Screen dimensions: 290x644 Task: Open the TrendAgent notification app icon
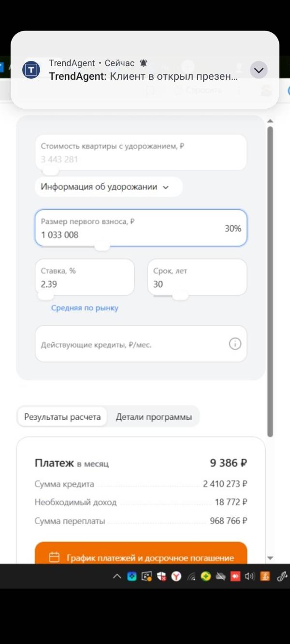pyautogui.click(x=31, y=70)
